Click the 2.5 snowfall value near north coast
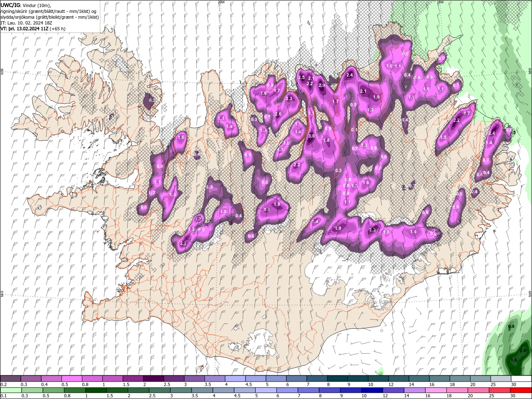 [x=301, y=77]
